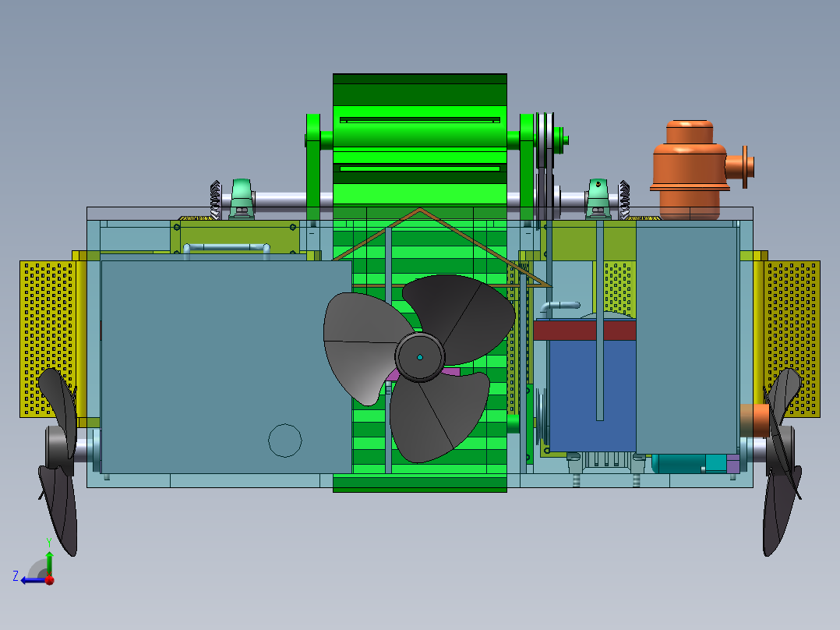Select the left teal bearing block on shaft
The width and height of the screenshot is (840, 630).
(x=242, y=198)
